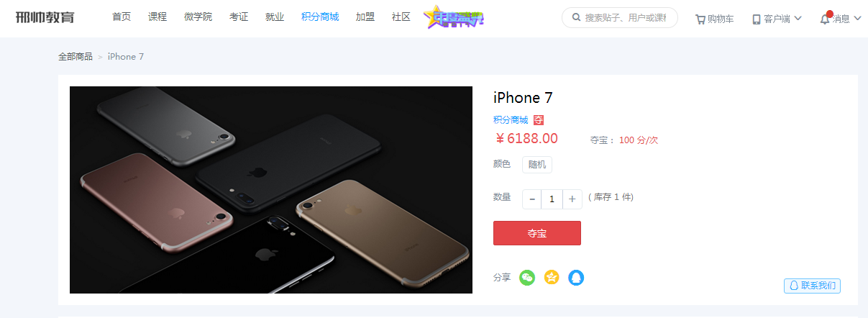
Task: Click the iPhone 7 product image
Action: [271, 190]
